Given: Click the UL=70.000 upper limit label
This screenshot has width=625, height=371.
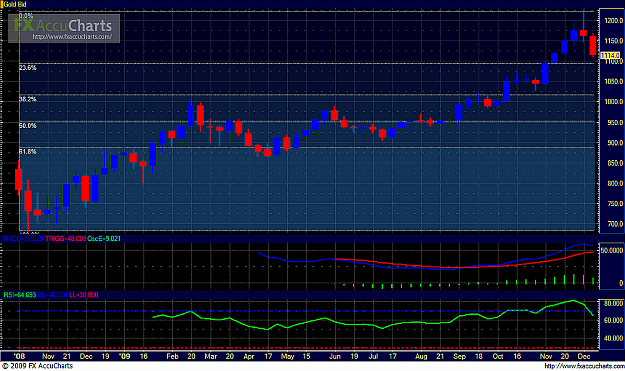Looking at the screenshot, I should [x=52, y=295].
